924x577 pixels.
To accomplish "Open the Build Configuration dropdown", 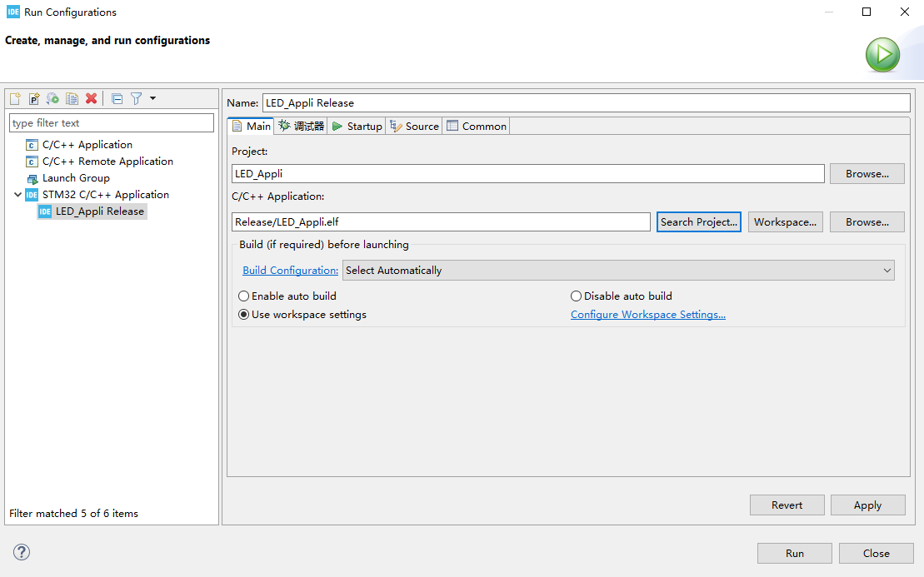I will pyautogui.click(x=618, y=271).
